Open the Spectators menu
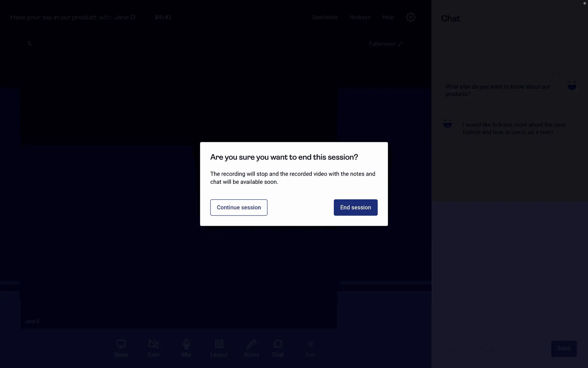The height and width of the screenshot is (368, 588). click(x=325, y=17)
